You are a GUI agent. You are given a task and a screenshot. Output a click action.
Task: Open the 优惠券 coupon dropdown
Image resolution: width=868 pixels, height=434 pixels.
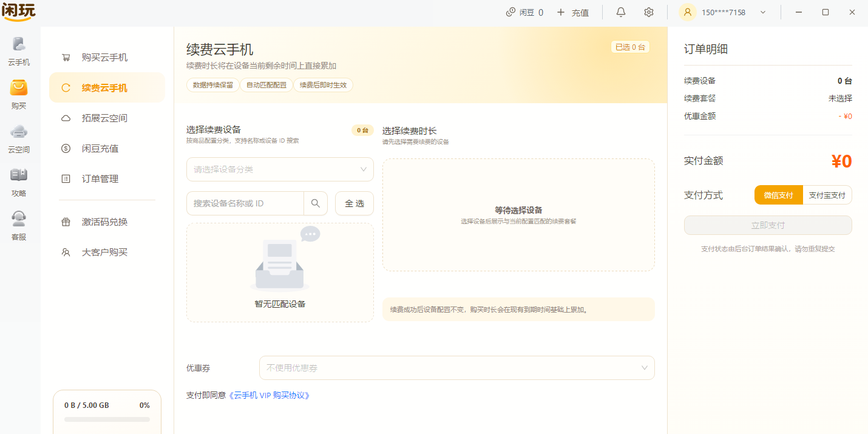tap(457, 368)
